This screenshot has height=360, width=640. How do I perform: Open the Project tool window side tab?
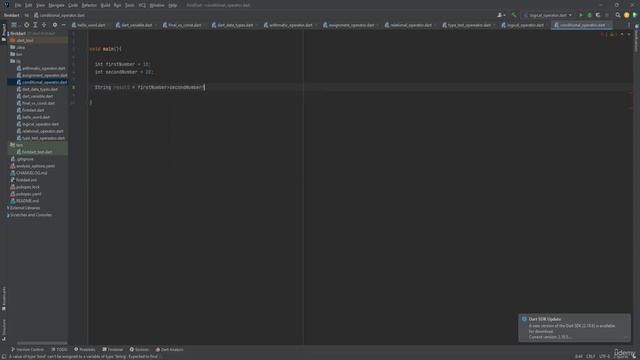click(x=4, y=32)
